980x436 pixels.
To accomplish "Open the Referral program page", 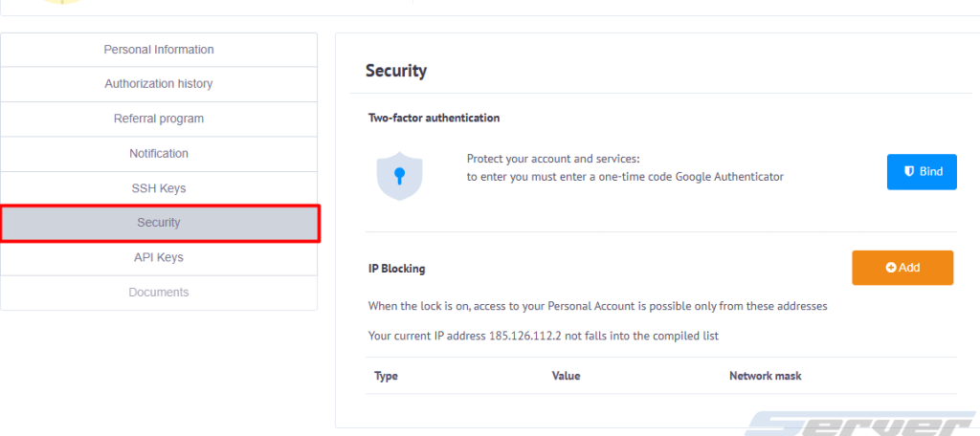I will (159, 119).
